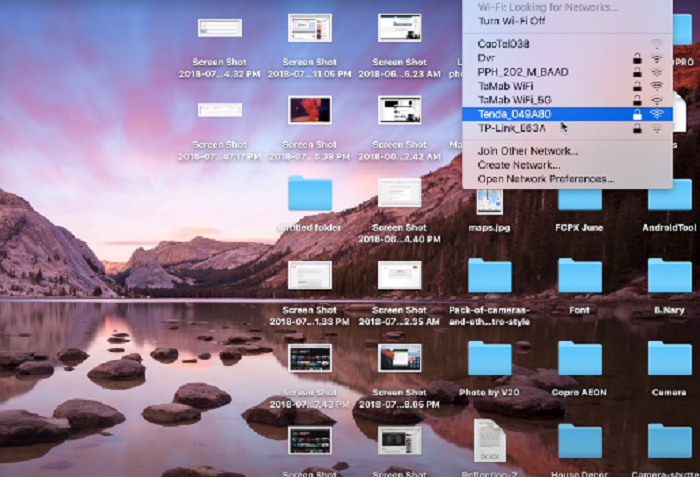Select Screen Shot 2018-06...6.23 AM file
The image size is (700, 477).
tap(400, 28)
